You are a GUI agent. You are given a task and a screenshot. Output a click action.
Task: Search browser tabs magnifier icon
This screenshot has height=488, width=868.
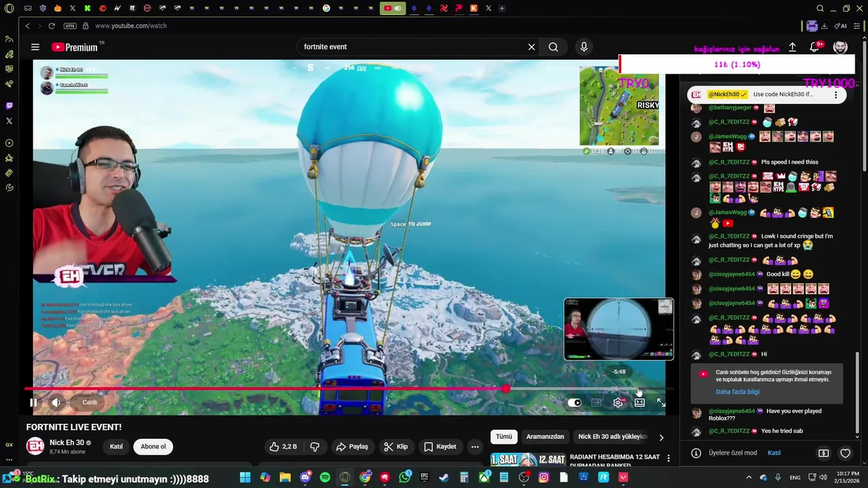click(x=820, y=8)
